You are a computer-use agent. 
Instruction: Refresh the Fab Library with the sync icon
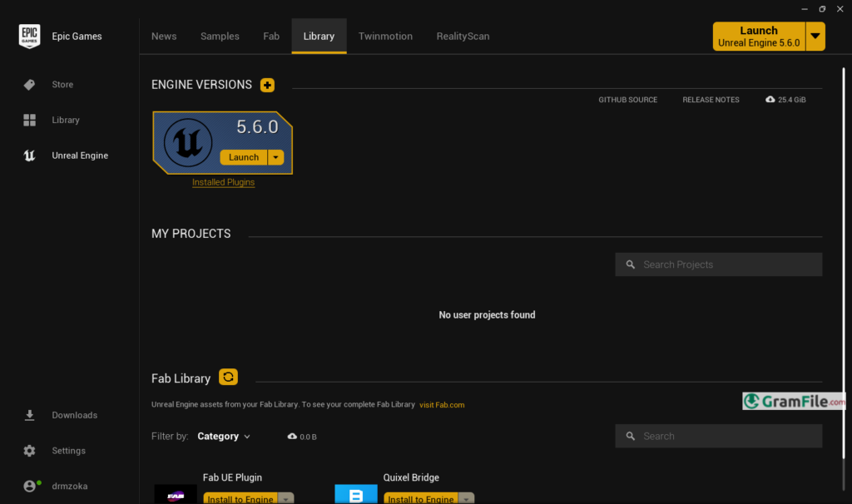pyautogui.click(x=228, y=377)
